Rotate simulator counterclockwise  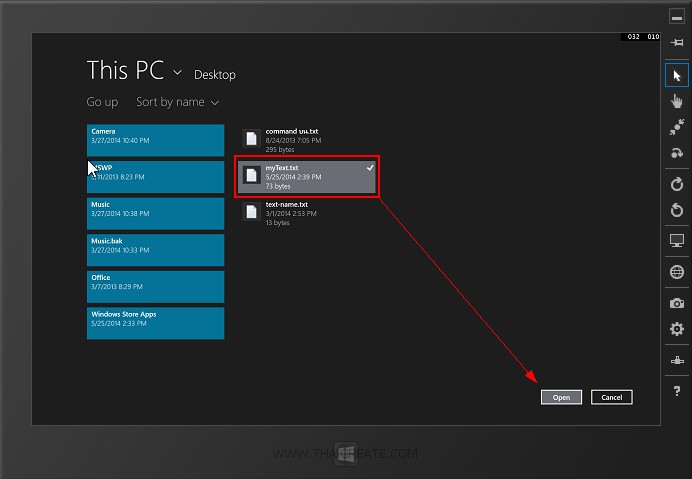point(677,209)
